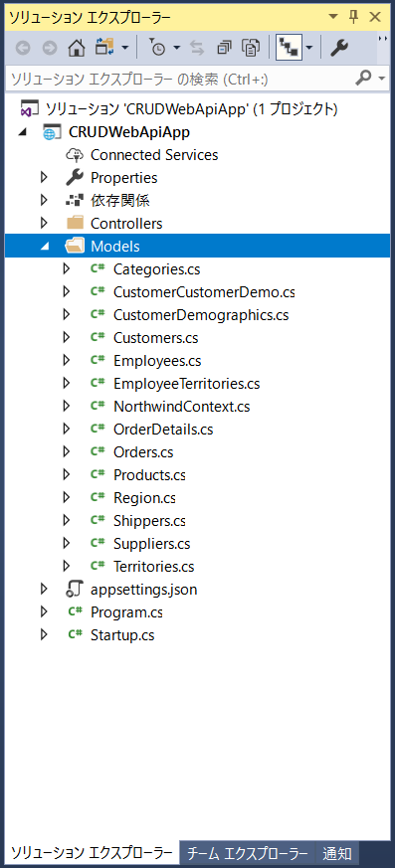Select the CustomerDemographics.cs file name
395x868 pixels.
pos(201,315)
